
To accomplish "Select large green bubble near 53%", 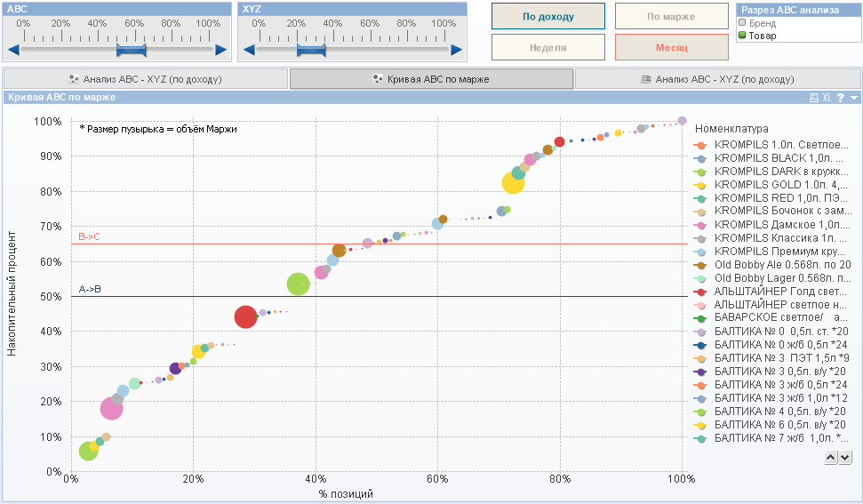I will click(x=298, y=284).
